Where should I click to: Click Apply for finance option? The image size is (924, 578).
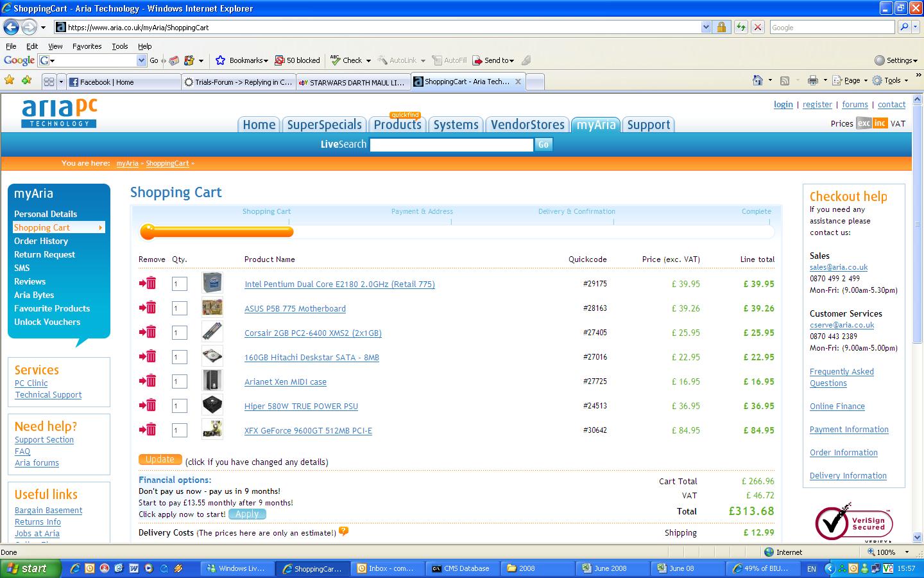[x=247, y=514]
